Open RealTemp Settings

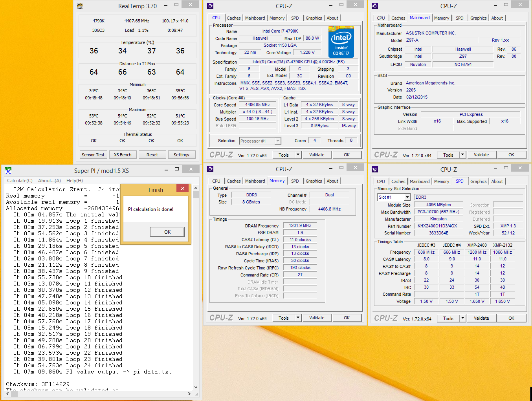pos(182,155)
